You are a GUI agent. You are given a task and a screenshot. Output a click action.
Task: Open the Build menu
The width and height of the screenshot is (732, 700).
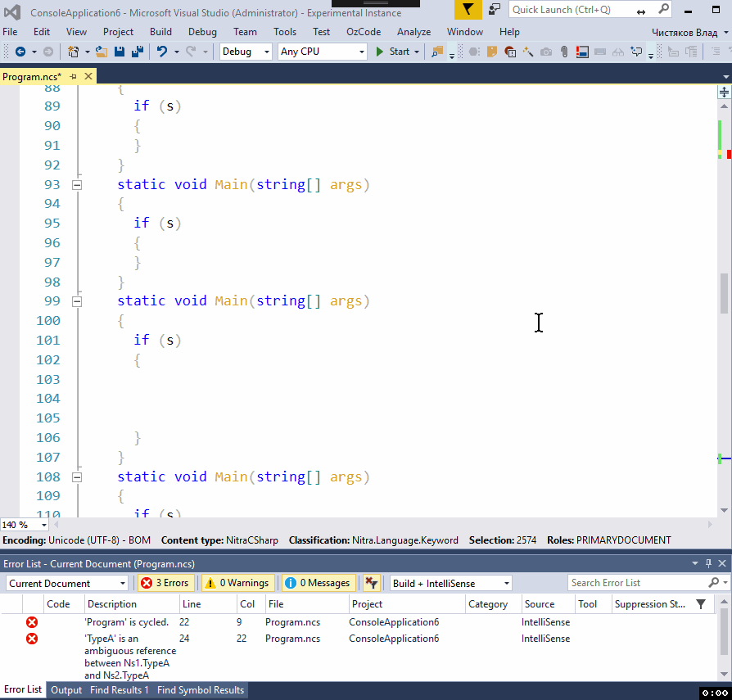pos(160,32)
